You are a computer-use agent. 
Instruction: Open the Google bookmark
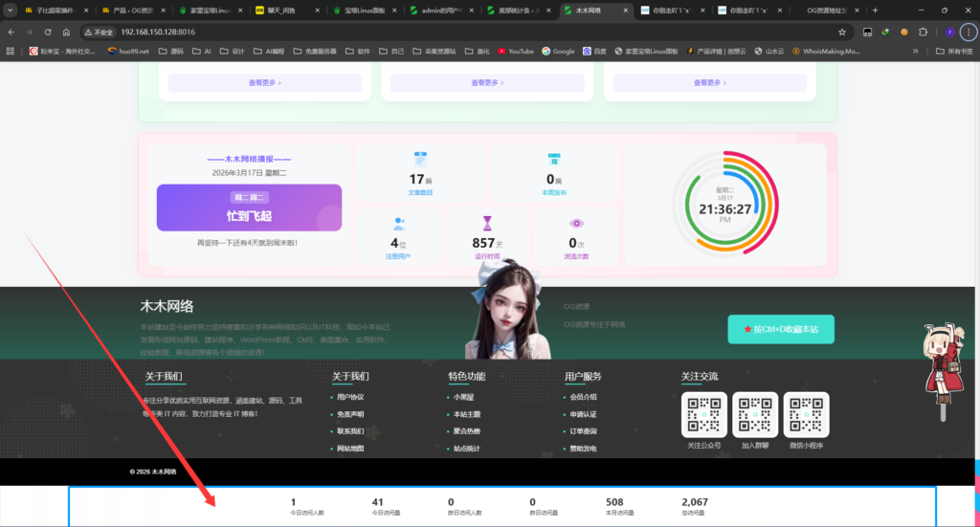pyautogui.click(x=558, y=52)
